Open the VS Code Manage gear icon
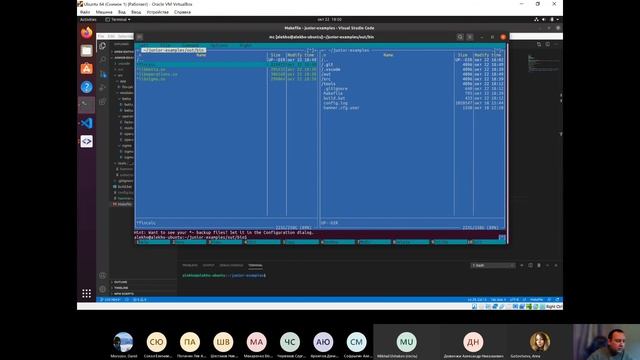Screen dimensions: 640x360 102,289
